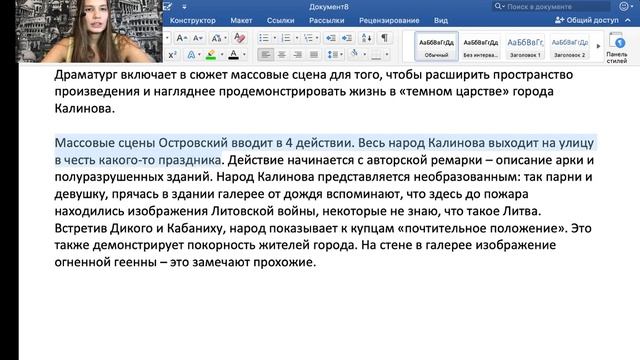Sort text with the A-Z arrow icon

click(367, 38)
